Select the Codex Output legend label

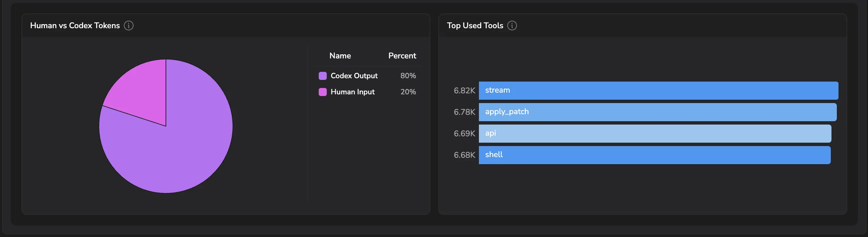[354, 76]
